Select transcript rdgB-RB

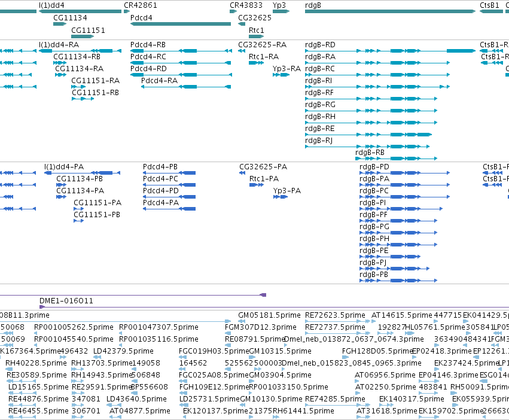[x=370, y=153]
